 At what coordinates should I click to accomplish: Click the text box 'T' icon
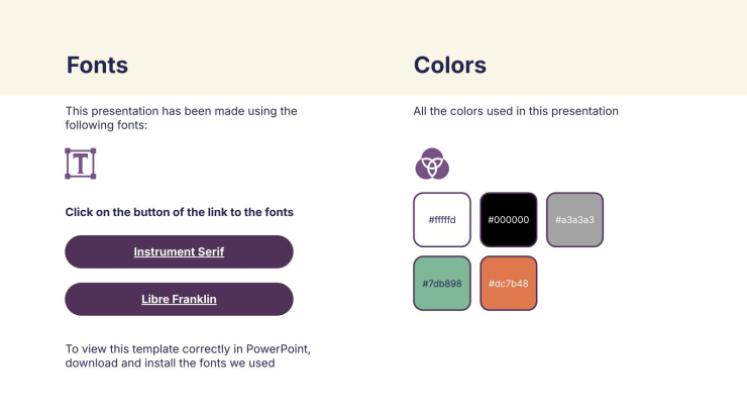tap(80, 164)
